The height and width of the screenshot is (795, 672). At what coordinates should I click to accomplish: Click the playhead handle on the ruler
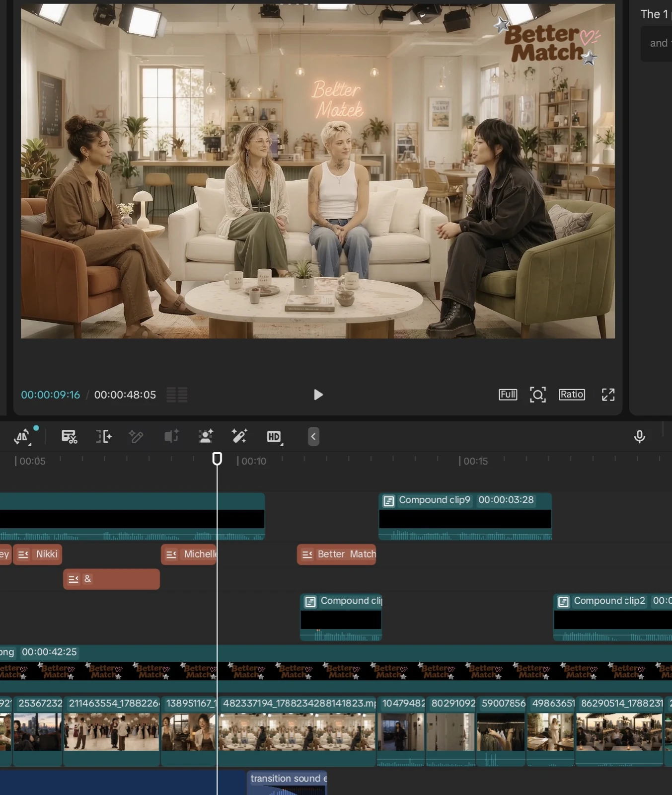point(217,459)
